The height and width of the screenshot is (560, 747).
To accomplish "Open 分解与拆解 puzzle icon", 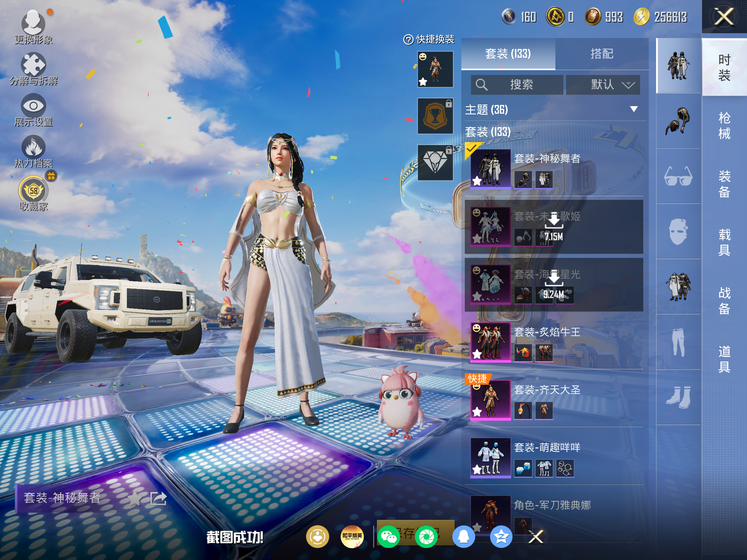I will coord(33,65).
